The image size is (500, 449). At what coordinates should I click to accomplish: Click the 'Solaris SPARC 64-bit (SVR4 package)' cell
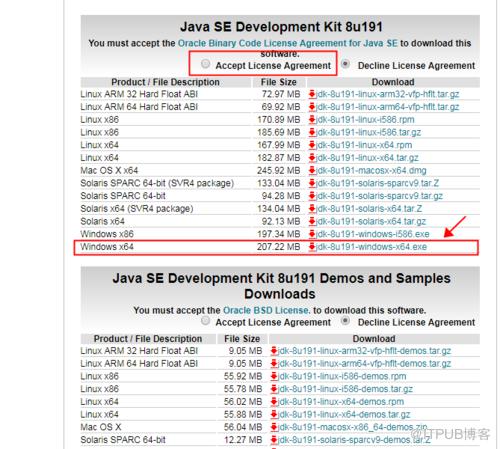[x=157, y=183]
